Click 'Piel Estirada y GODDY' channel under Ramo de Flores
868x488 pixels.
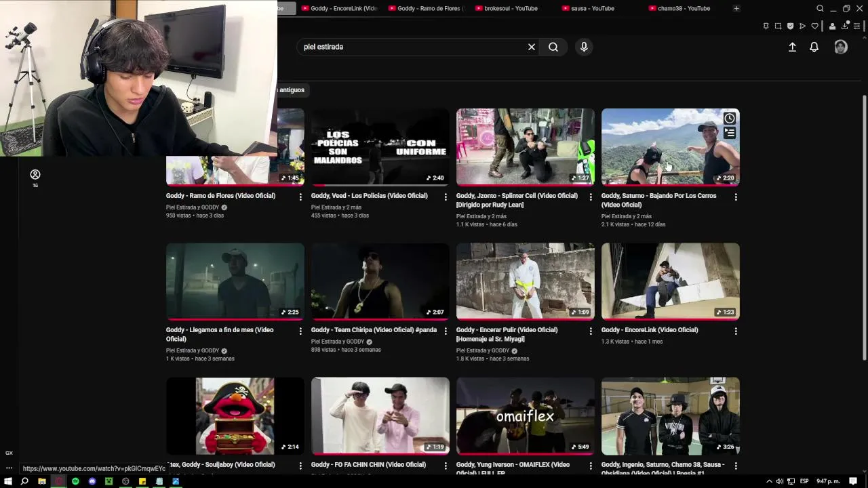[193, 207]
